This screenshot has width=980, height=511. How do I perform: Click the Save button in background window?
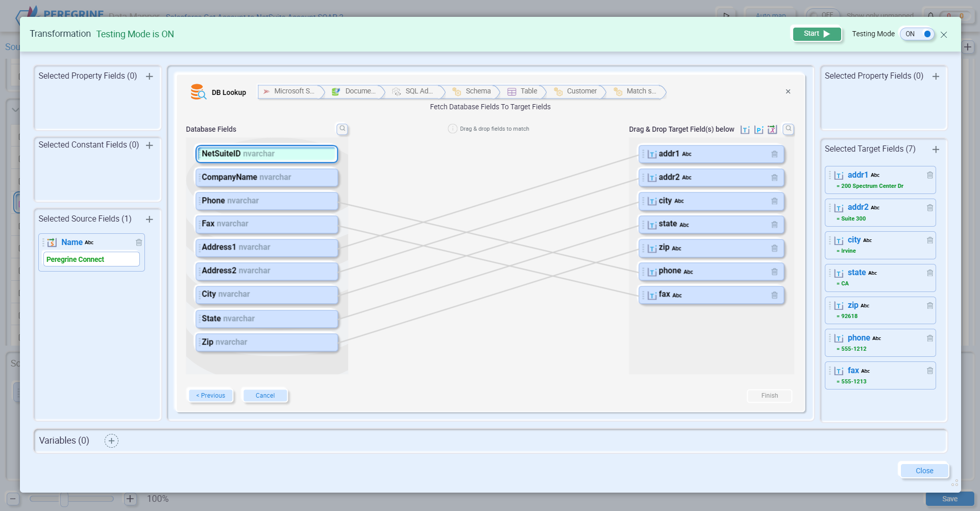point(950,499)
